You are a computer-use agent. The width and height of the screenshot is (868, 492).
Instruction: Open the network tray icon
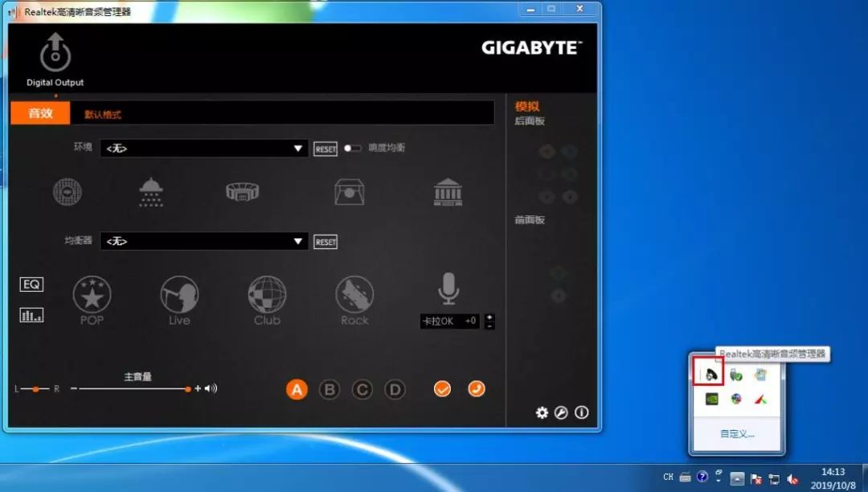(x=775, y=478)
